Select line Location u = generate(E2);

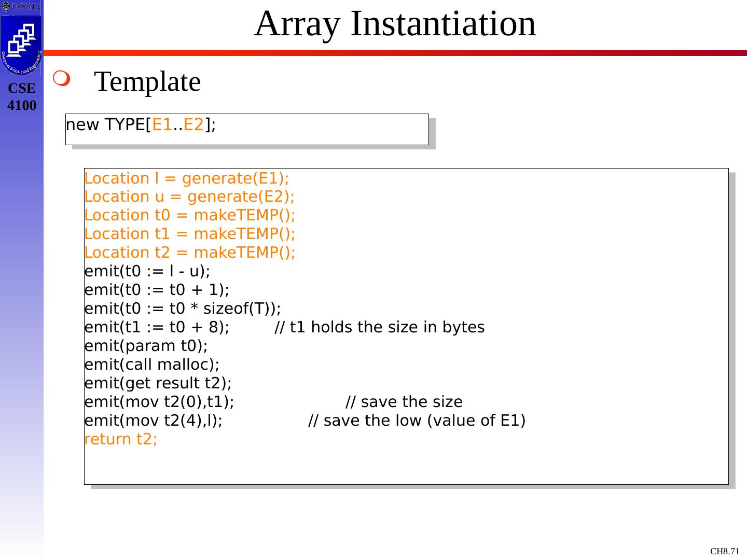(x=189, y=197)
